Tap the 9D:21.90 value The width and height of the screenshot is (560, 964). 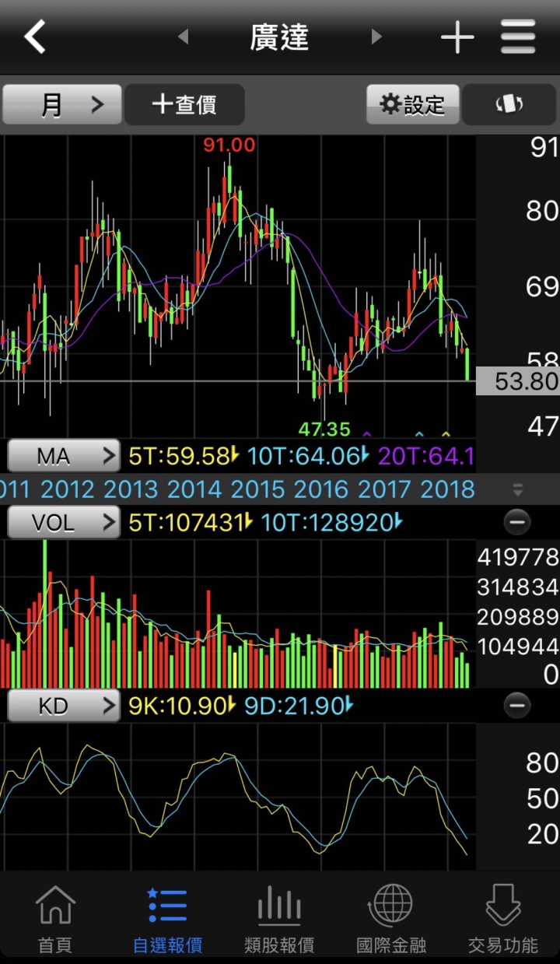click(299, 706)
